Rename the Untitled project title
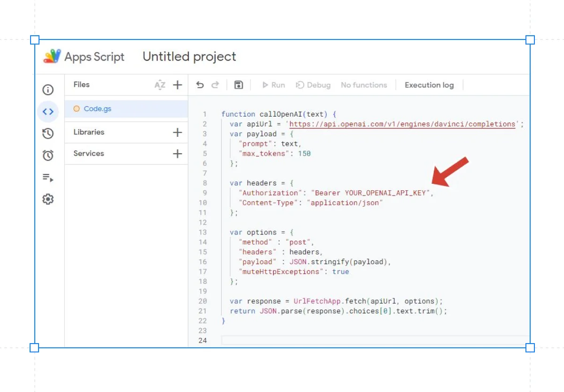564x392 pixels. 189,57
